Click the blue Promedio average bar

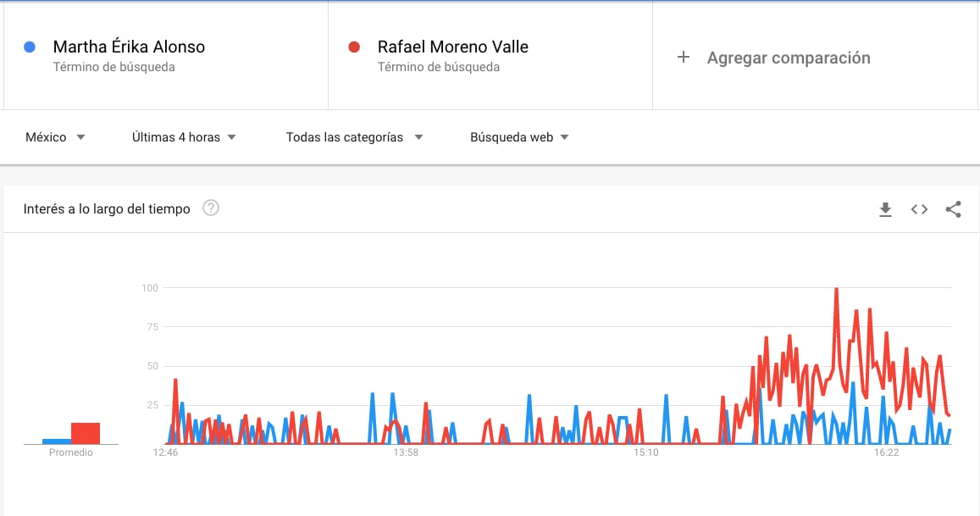click(57, 441)
